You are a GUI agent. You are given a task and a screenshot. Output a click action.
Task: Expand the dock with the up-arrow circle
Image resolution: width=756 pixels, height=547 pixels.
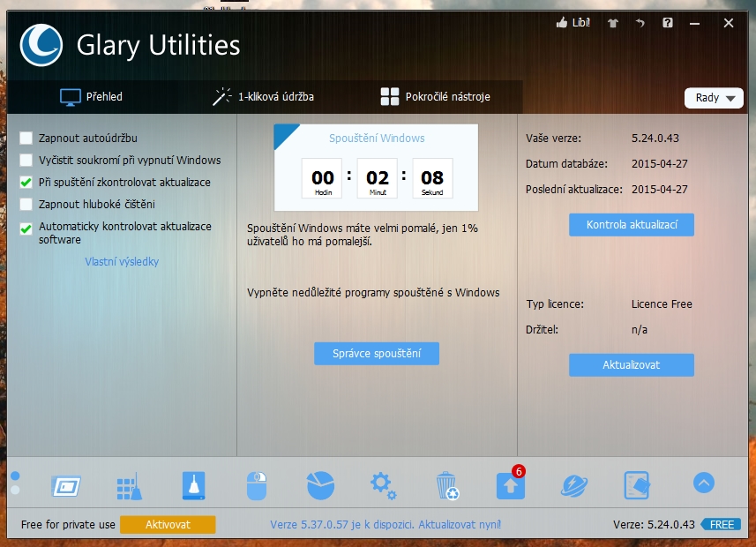[x=703, y=483]
